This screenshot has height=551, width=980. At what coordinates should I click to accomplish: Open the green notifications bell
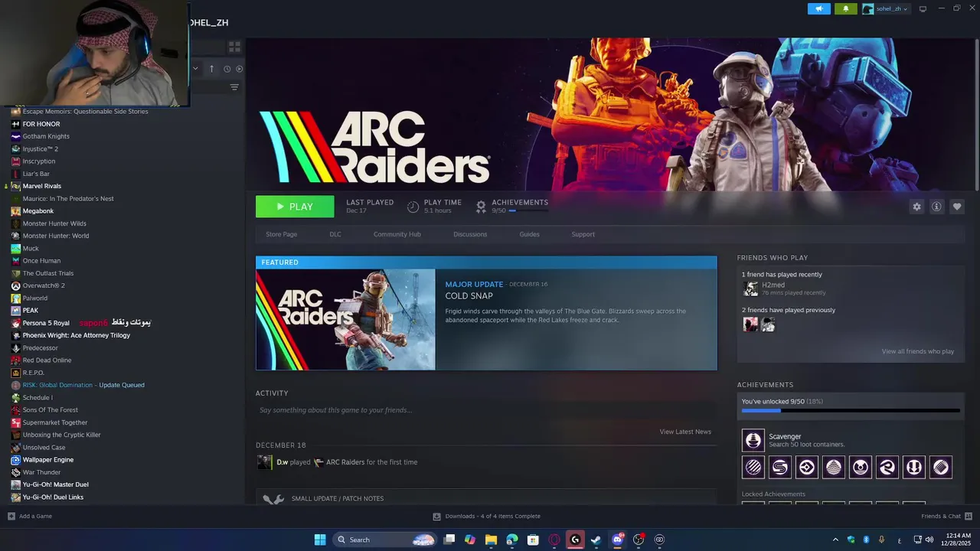click(x=845, y=8)
